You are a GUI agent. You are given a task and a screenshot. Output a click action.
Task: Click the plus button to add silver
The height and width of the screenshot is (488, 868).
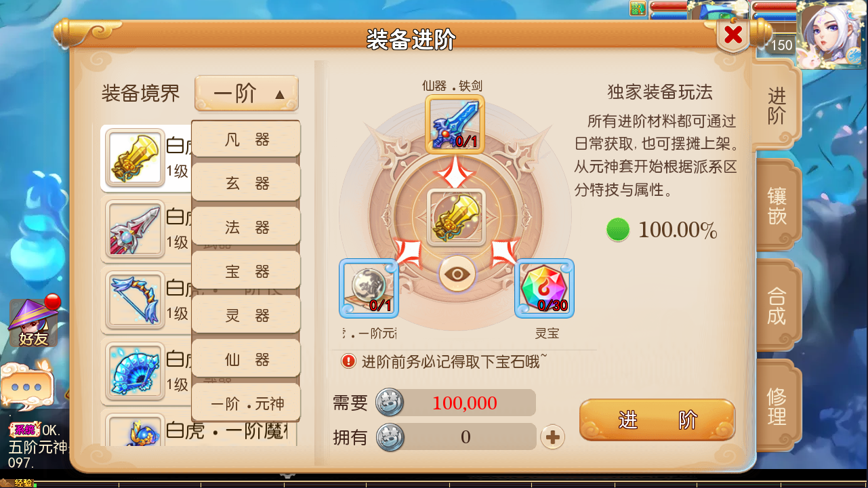click(553, 437)
